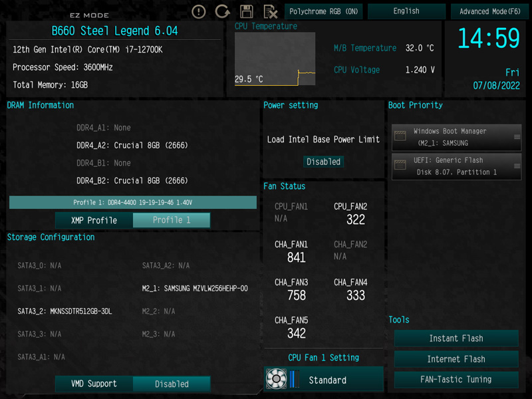Open the English language selector
This screenshot has width=532, height=399.
click(406, 11)
